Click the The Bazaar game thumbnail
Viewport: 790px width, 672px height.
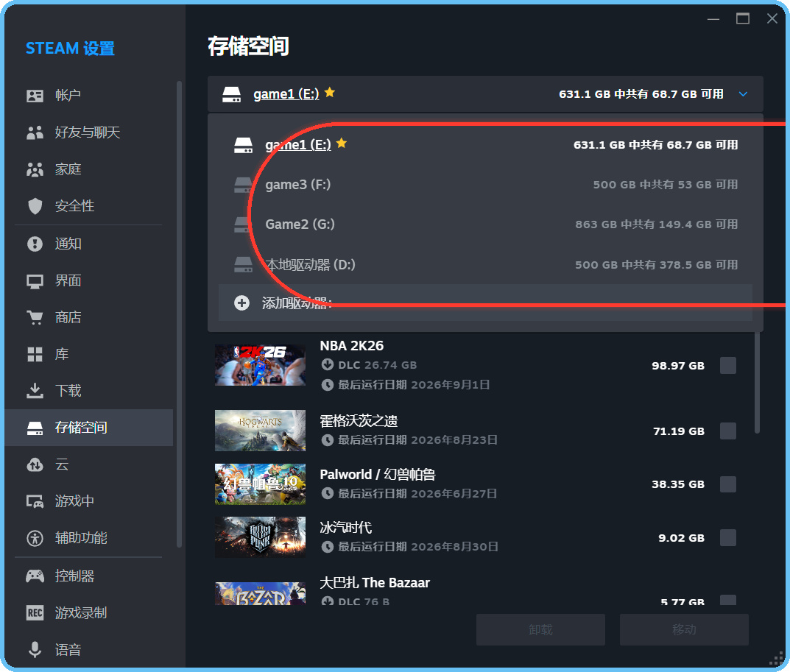(260, 593)
